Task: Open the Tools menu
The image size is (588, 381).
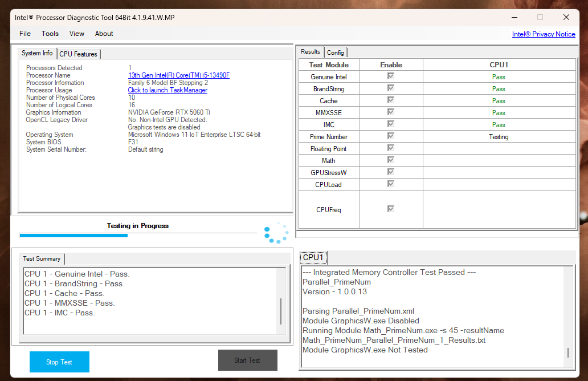Action: 50,34
